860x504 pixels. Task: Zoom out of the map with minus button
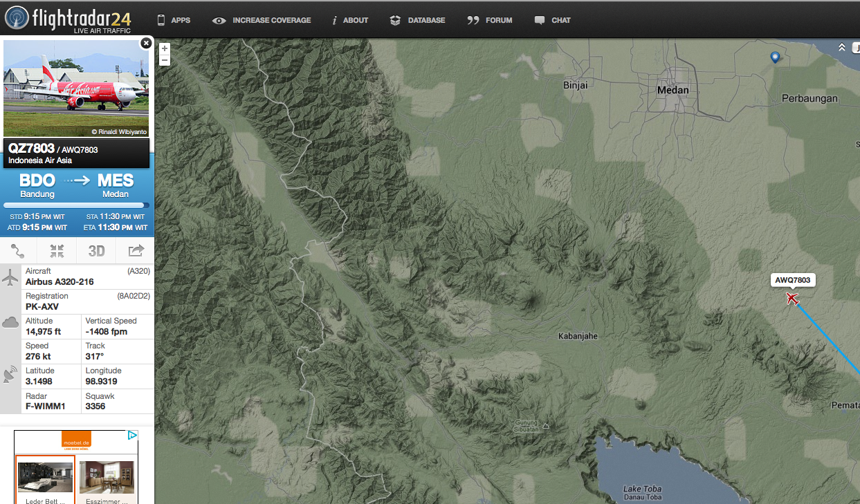(165, 60)
